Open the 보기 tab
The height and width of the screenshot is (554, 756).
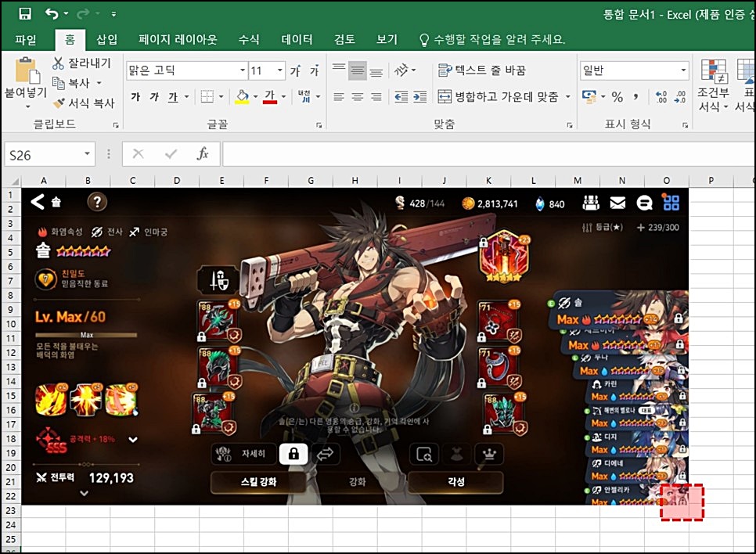pos(387,40)
